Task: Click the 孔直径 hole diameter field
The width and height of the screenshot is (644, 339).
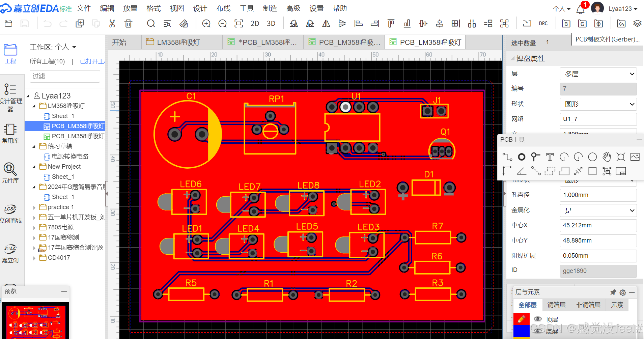Action: click(x=598, y=195)
